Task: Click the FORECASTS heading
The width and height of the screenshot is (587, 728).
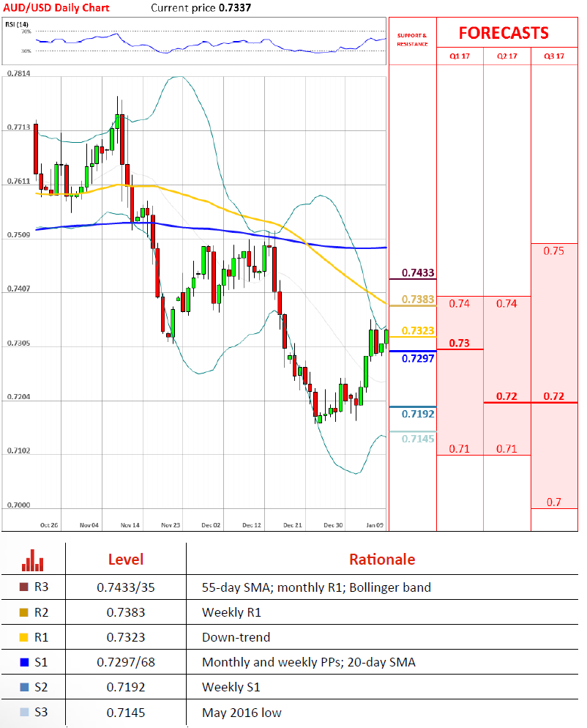Action: [504, 33]
